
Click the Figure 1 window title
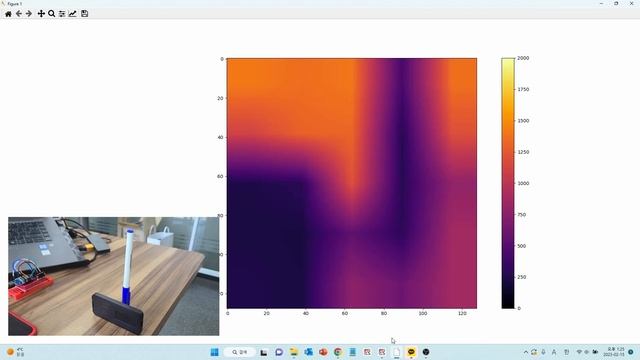[15, 4]
